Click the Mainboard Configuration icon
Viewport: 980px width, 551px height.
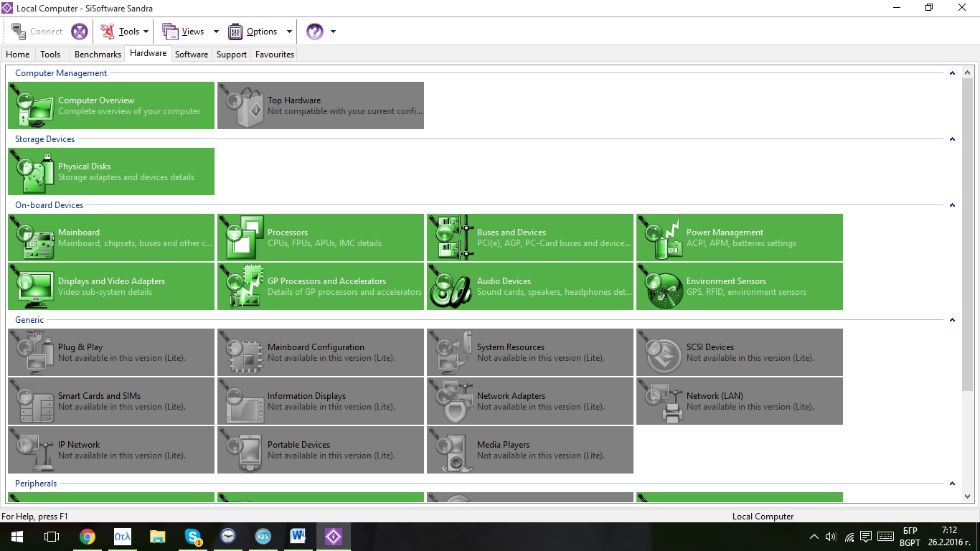(242, 352)
